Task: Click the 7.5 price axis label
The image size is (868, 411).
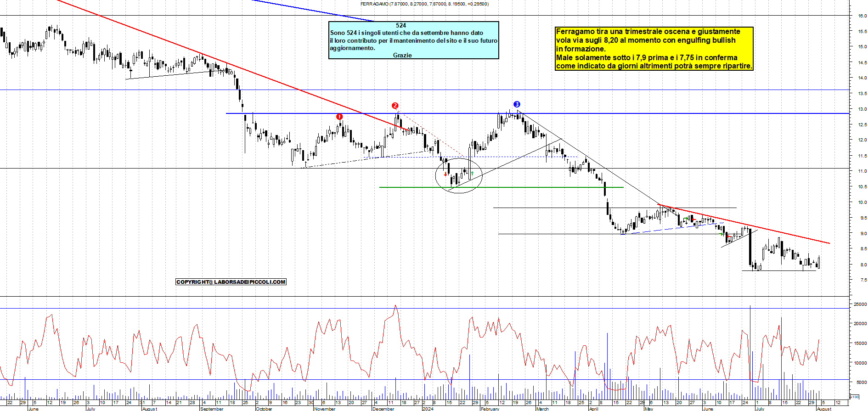Action: (x=863, y=280)
